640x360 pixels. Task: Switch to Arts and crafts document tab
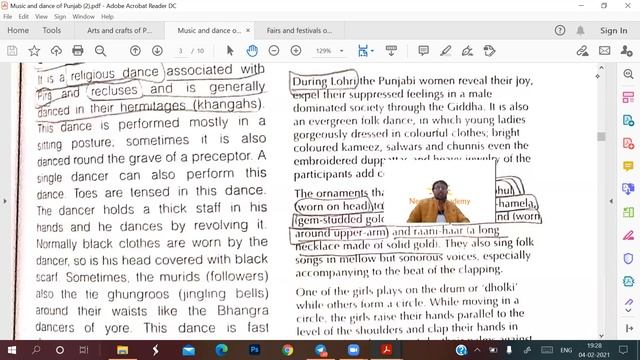coord(119,31)
